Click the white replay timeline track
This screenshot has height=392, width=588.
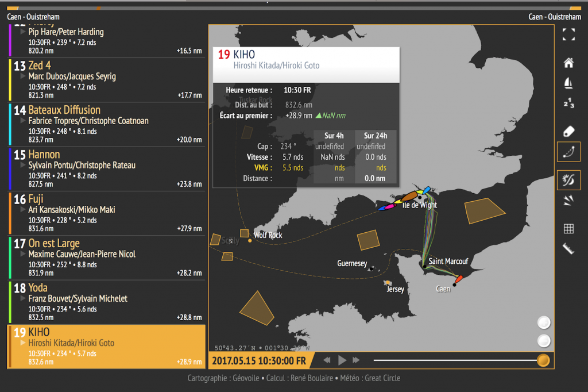click(x=455, y=360)
